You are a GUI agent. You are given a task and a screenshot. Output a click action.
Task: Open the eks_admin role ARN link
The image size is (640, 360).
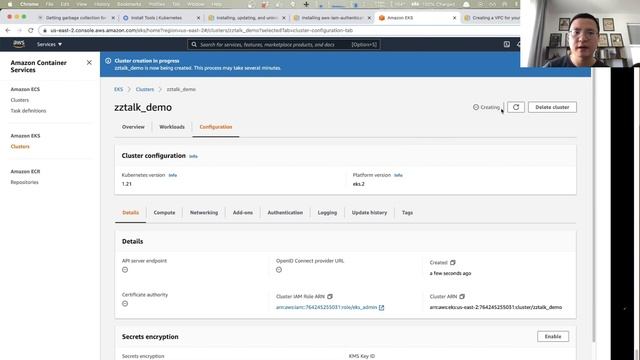pos(326,307)
